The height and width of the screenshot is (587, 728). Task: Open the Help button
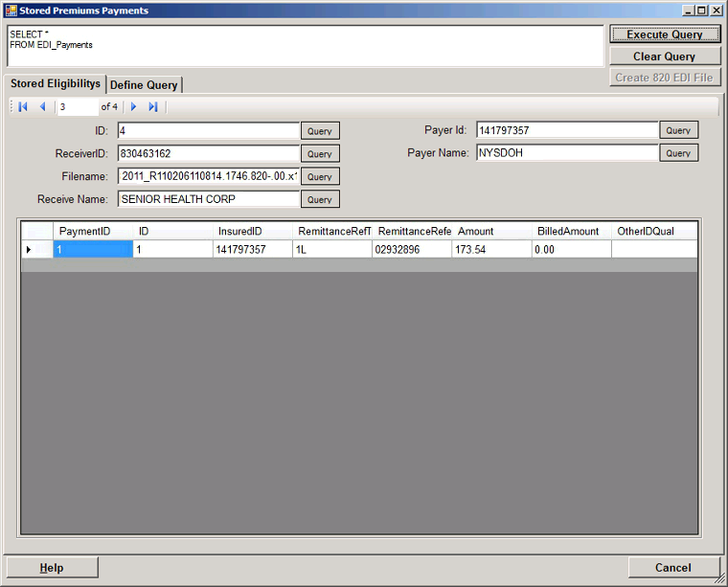point(52,568)
